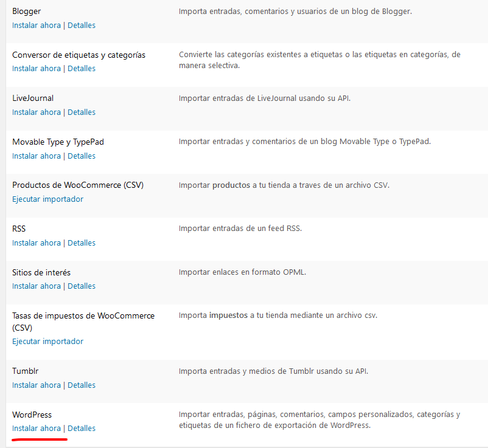The image size is (488, 448).
Task: Install the Conversor de etiquetas y categorías importer
Action: [x=37, y=69]
